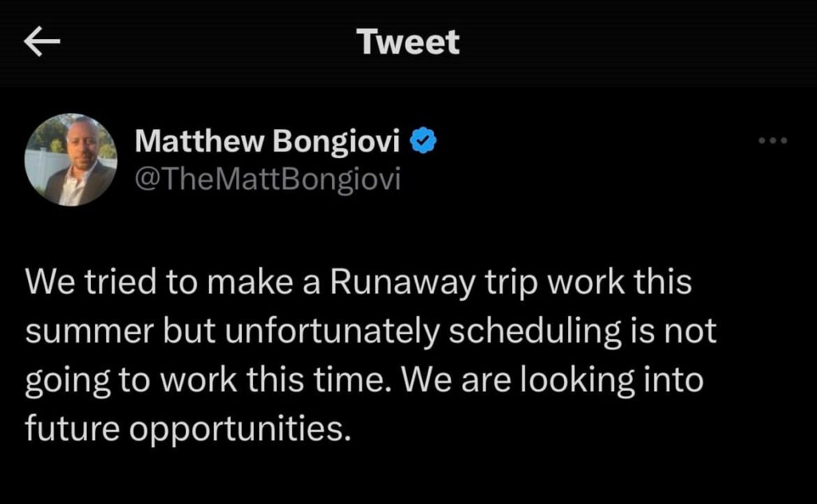
Task: Open the three-dot more options menu
Action: 772,140
